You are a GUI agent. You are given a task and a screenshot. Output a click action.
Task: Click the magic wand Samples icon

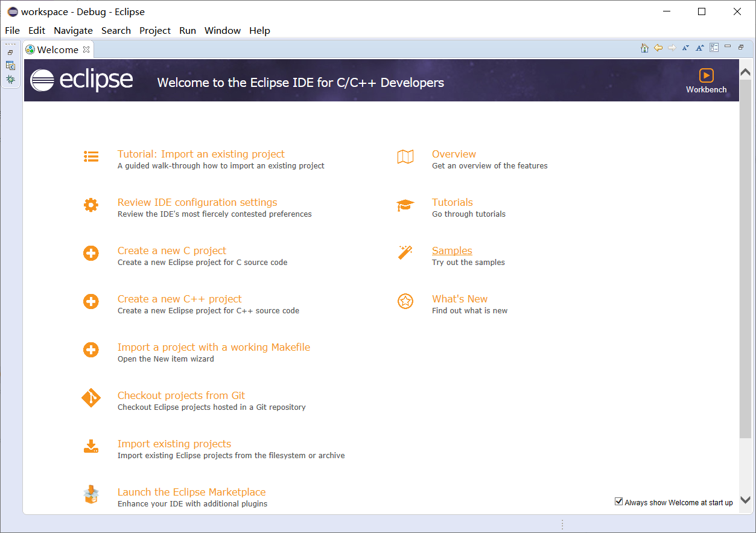(405, 253)
